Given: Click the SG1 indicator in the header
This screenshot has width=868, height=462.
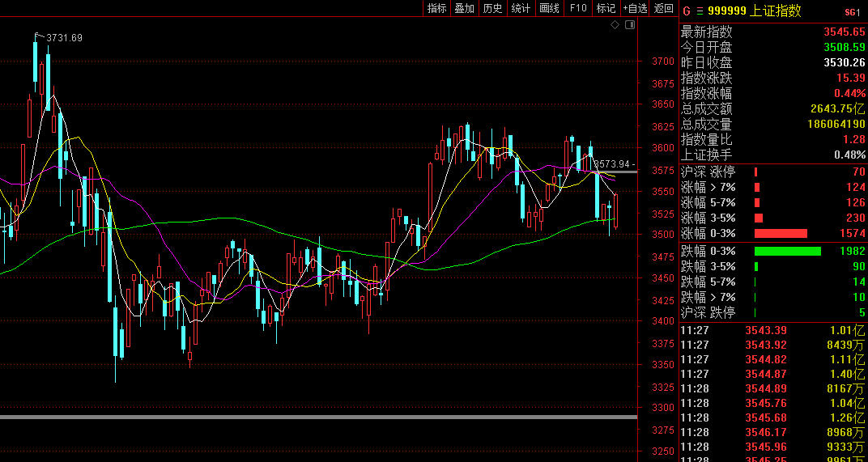Looking at the screenshot, I should 852,11.
